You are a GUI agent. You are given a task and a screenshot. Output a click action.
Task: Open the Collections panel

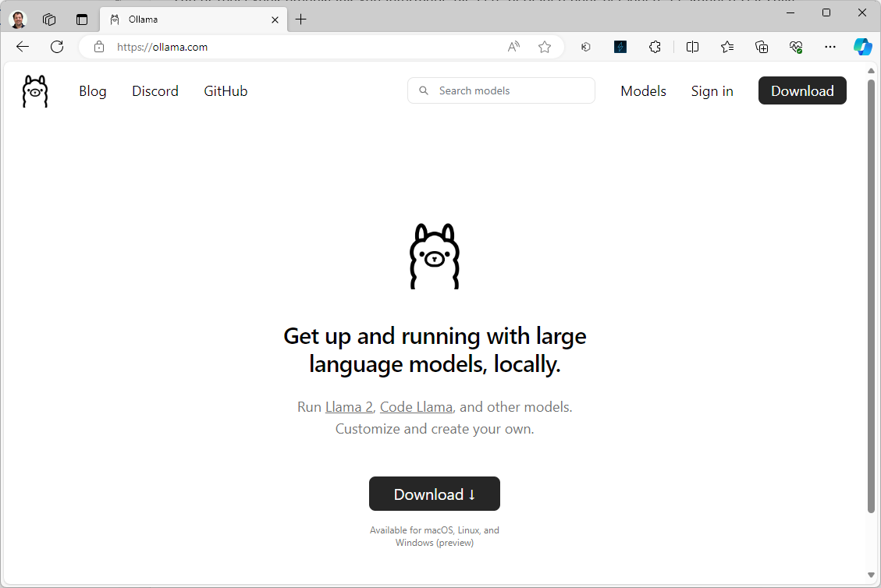click(x=762, y=47)
